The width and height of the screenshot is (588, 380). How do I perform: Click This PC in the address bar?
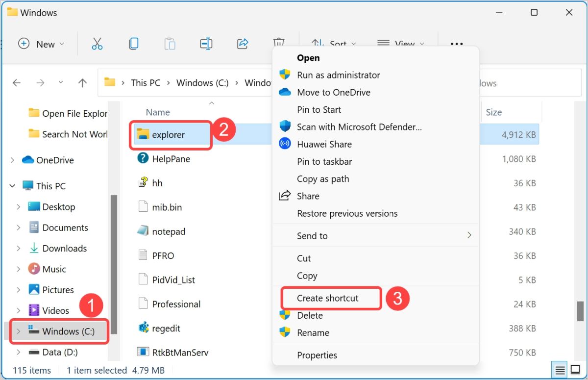(x=146, y=83)
